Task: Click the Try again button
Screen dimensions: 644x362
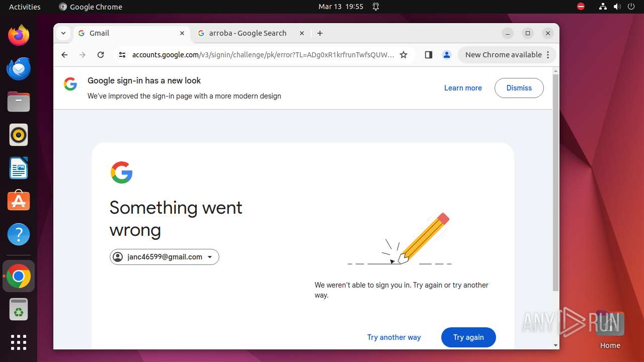Action: tap(468, 337)
